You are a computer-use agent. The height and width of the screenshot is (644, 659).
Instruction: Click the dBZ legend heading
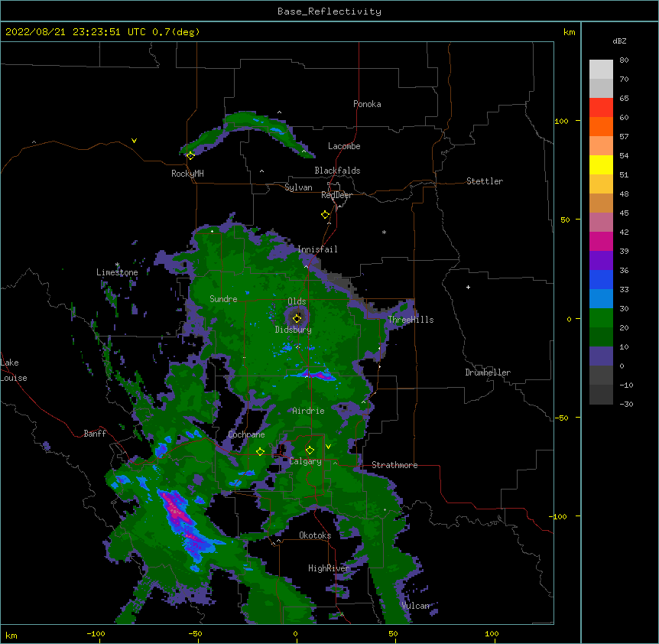[x=619, y=41]
